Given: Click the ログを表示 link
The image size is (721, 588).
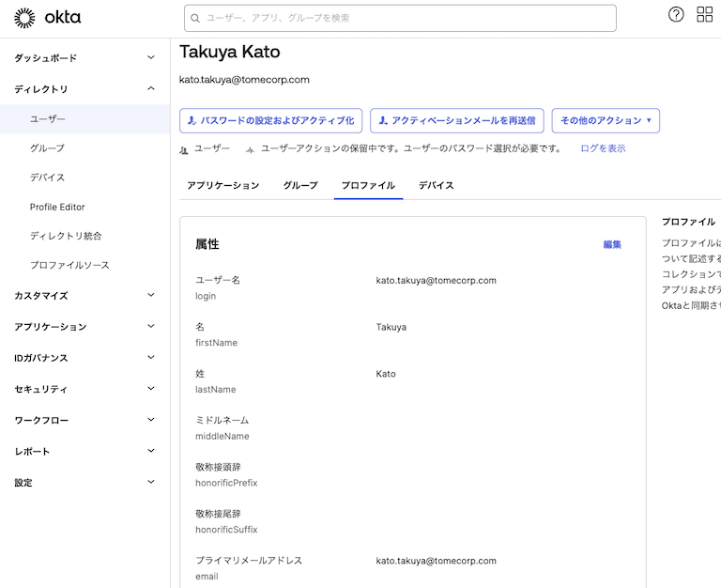Looking at the screenshot, I should click(603, 148).
